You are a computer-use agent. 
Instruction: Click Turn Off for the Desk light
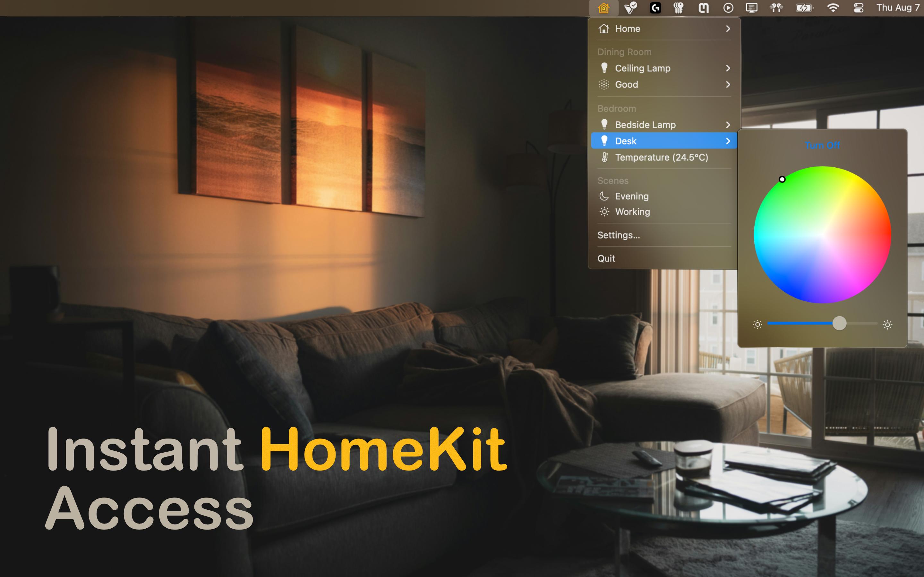822,146
